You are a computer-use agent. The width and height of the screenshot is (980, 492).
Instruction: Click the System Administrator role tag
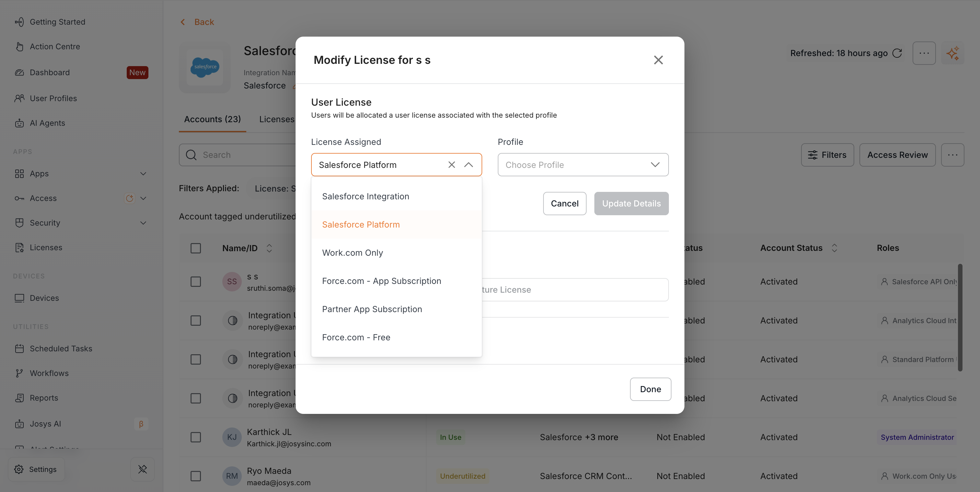(x=917, y=437)
